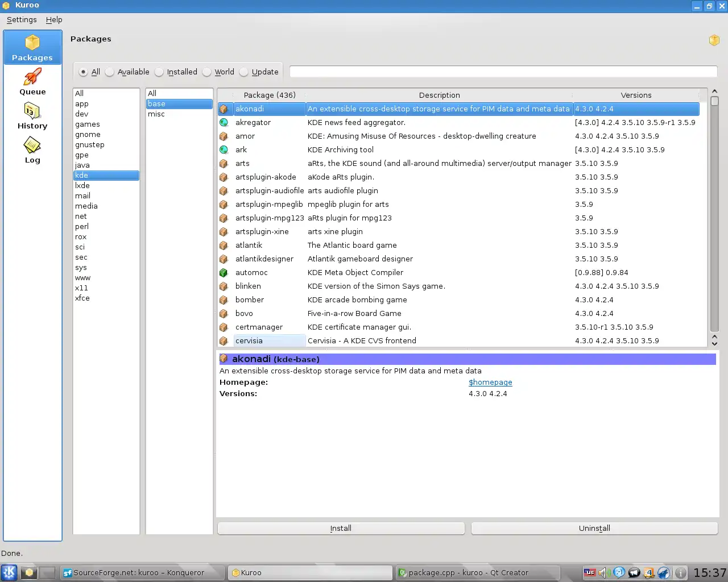728x582 pixels.
Task: Open the Packages sidebar view
Action: pos(32,48)
